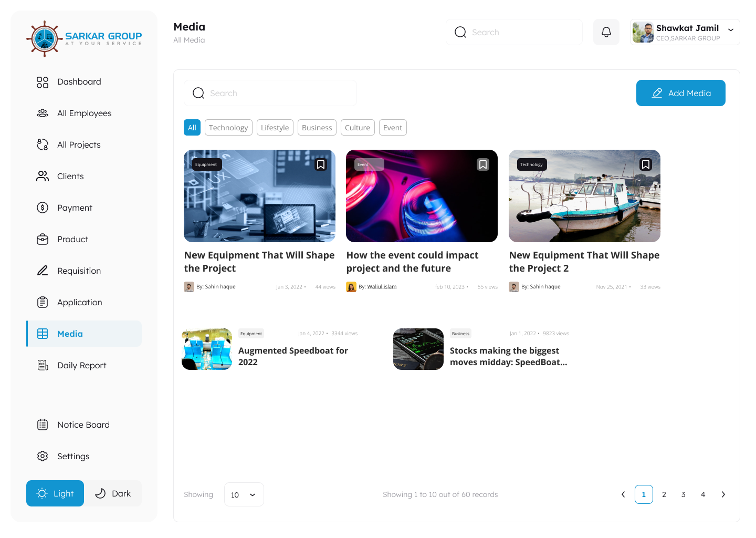This screenshot has width=756, height=538.
Task: Select the active Media menu label
Action: coord(70,334)
